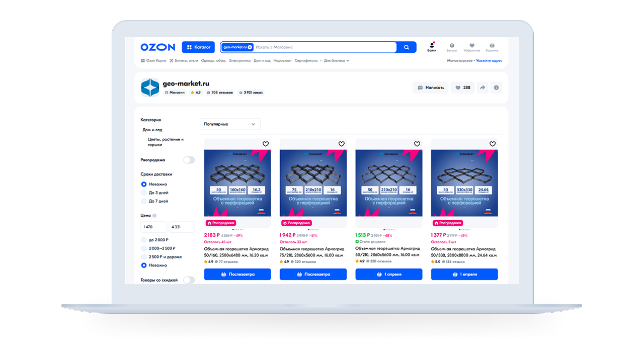This screenshot has width=644, height=362.
Task: Favorite the 50/330 georeshetka product
Action: pyautogui.click(x=493, y=144)
